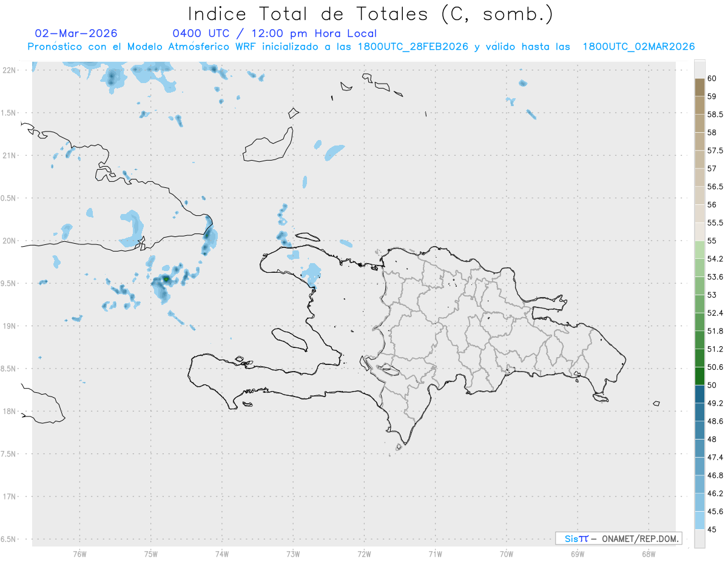This screenshot has height=562, width=728.
Task: Click the "SisTT - ONAMET/REP.DOM." credit box
Action: pos(618,538)
